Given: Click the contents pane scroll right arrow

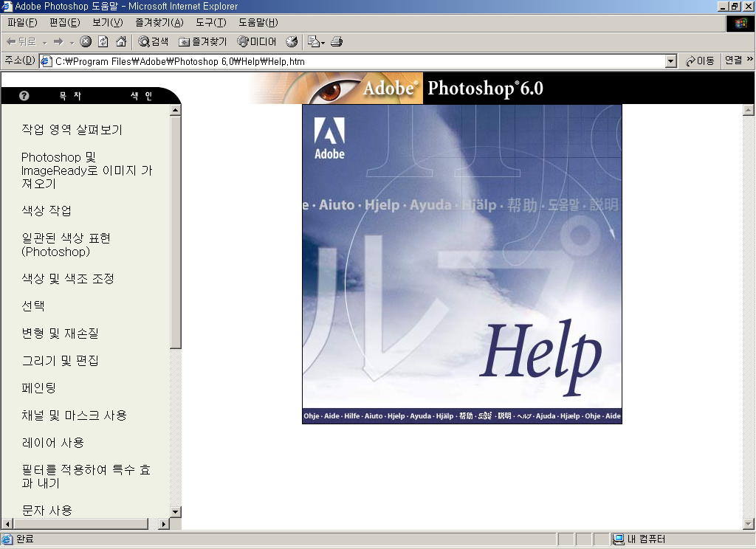Looking at the screenshot, I should click(x=163, y=523).
